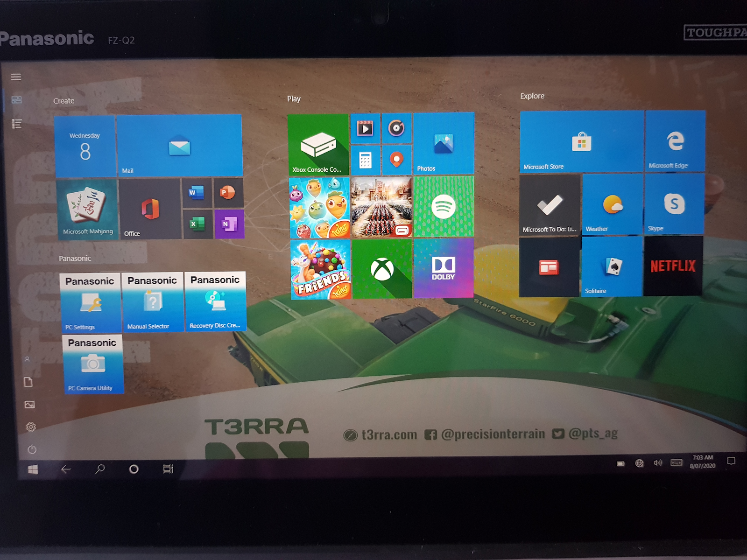This screenshot has width=747, height=560.
Task: Launch Word from small tile
Action: (x=197, y=193)
